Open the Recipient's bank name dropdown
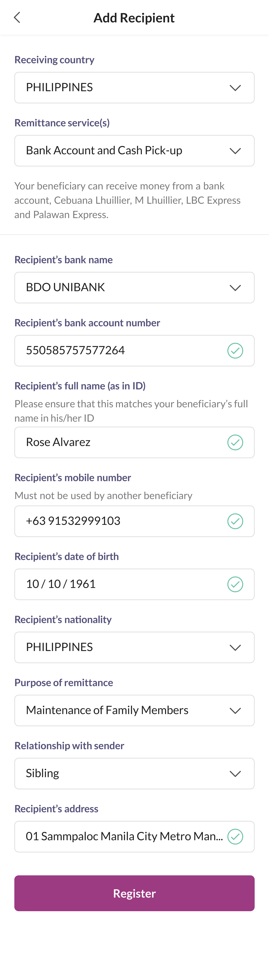 click(x=134, y=288)
